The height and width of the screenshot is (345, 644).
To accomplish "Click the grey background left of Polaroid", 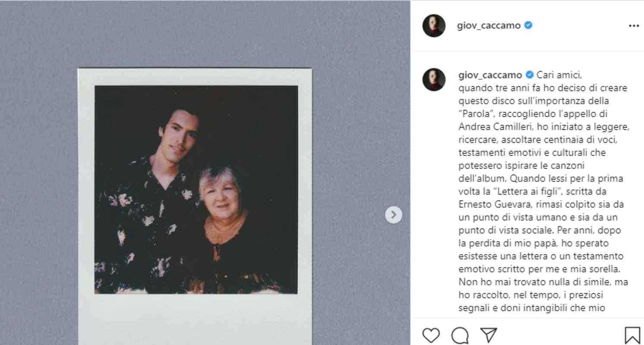I will click(39, 194).
